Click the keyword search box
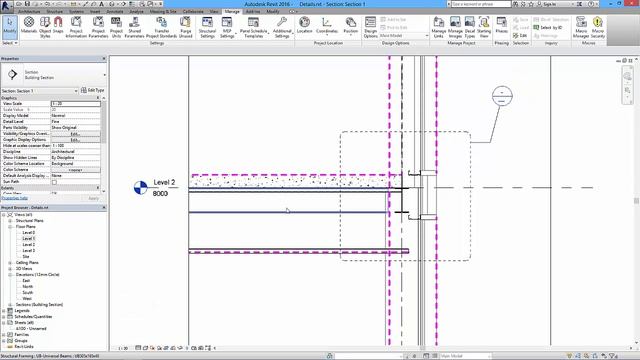Viewport: 640px width, 360px height. (480, 4)
